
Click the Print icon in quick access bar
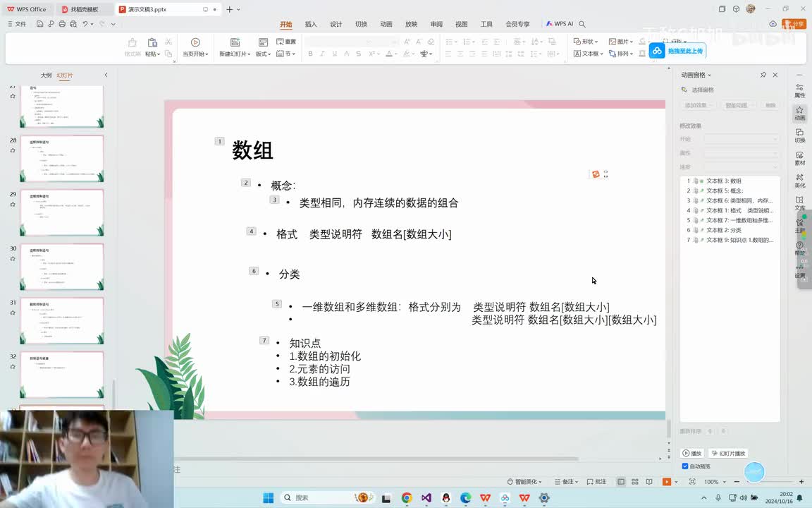pos(62,24)
